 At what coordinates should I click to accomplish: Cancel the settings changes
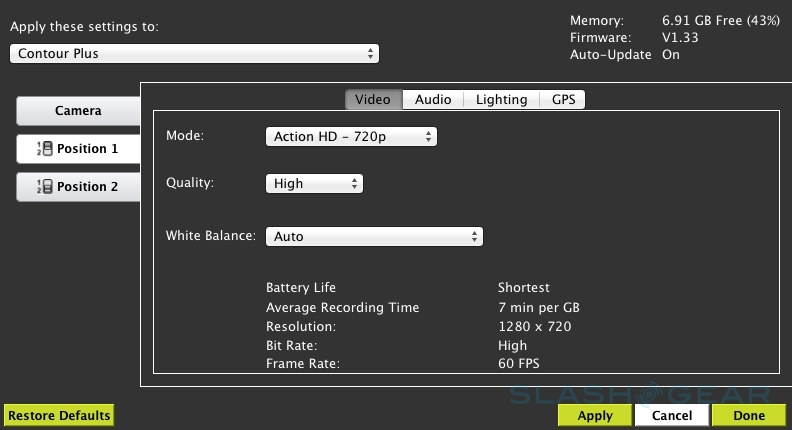(x=671, y=416)
